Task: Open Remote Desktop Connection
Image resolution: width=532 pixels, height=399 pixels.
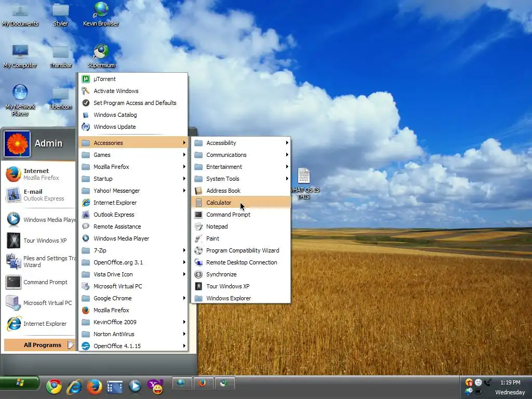Action: (x=241, y=262)
